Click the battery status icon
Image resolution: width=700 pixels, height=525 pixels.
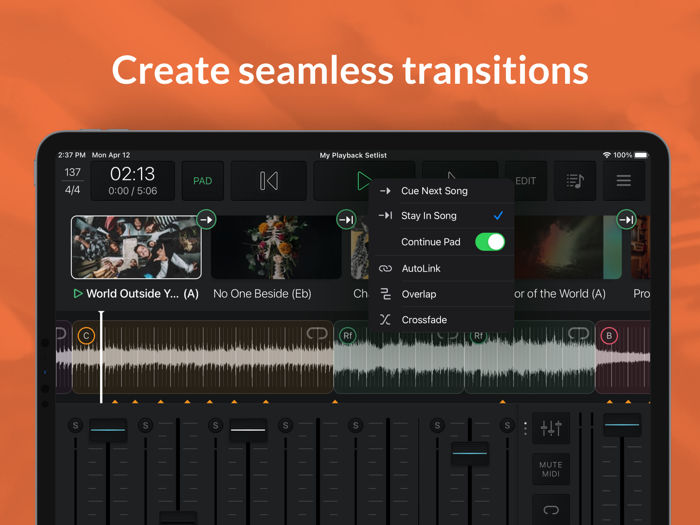click(x=641, y=155)
